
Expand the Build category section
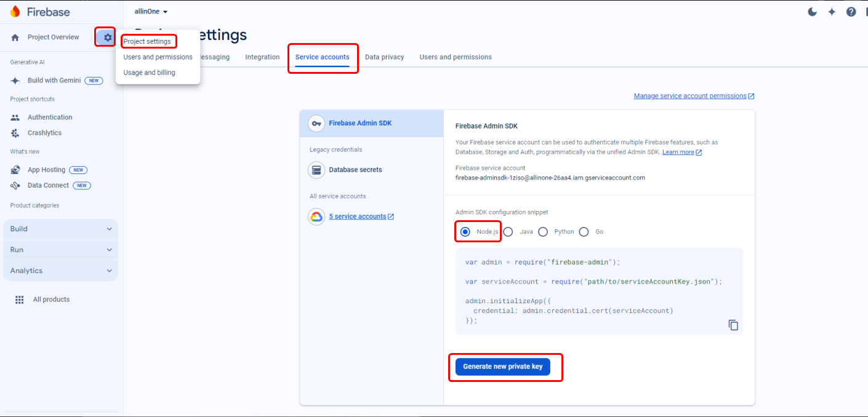pyautogui.click(x=60, y=229)
